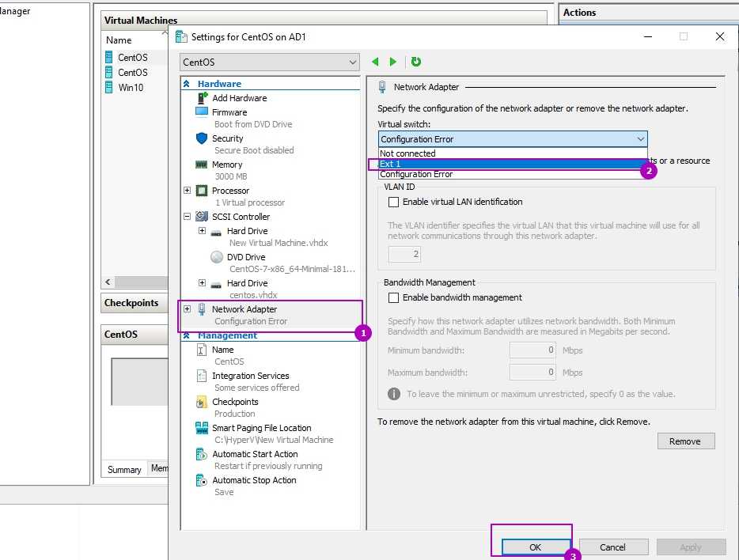Select the Memory settings item

point(202,165)
